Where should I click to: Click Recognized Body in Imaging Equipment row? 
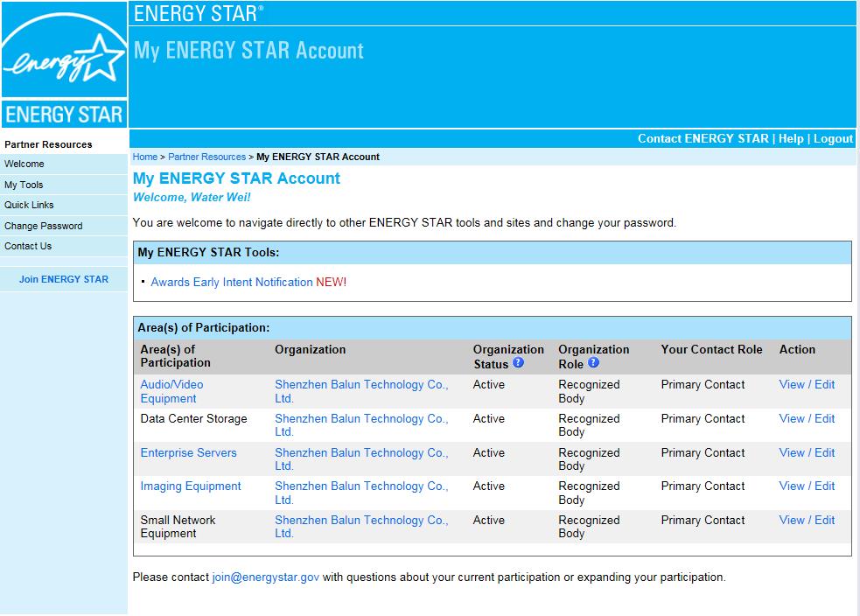coord(589,493)
